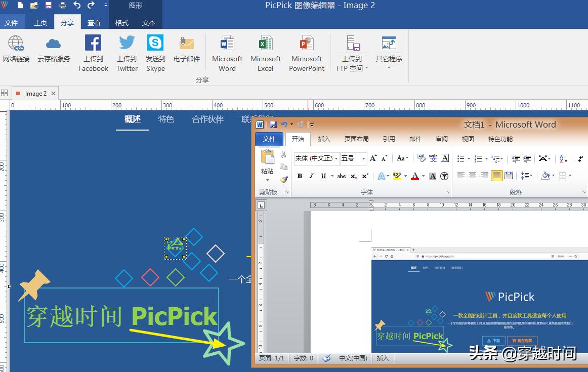Share image via Microsoft PowerPoint icon
588x372 pixels.
coord(307,51)
